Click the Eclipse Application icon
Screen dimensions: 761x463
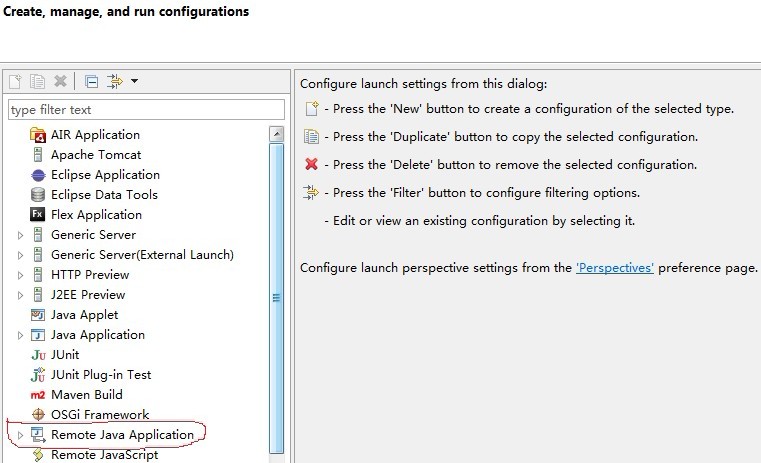click(39, 175)
